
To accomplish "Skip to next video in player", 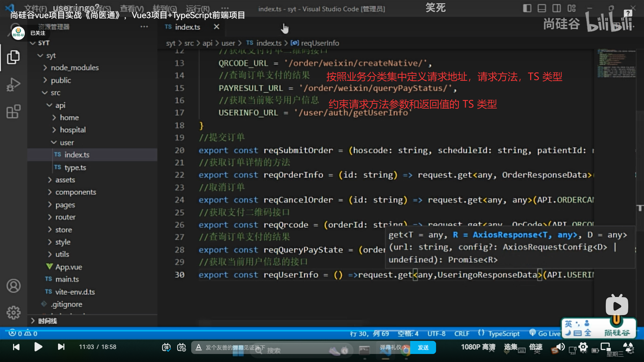I will pos(61,347).
